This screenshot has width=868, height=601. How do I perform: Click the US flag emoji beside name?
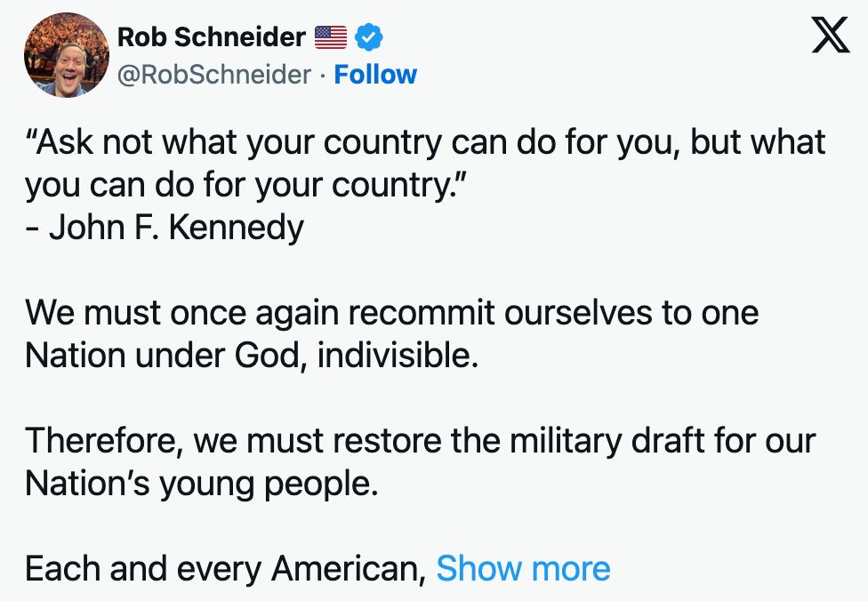(330, 37)
